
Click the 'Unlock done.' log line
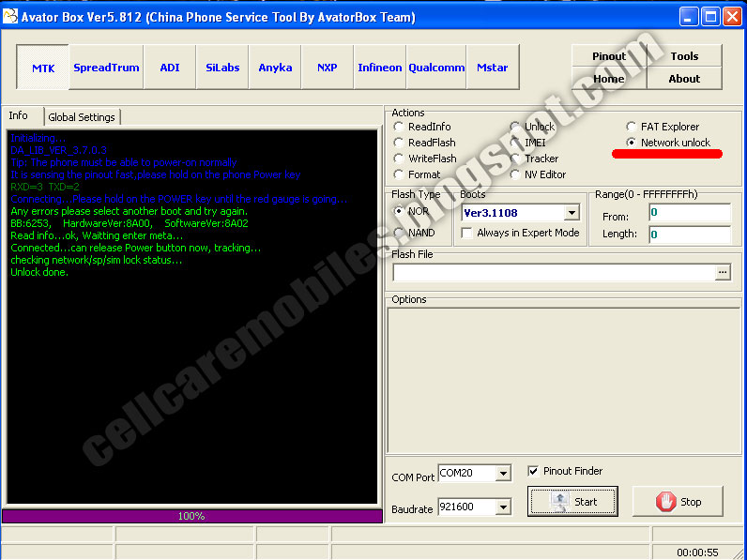(39, 272)
